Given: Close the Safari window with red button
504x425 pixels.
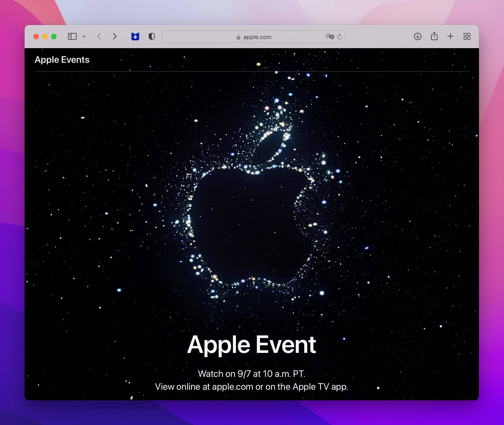Looking at the screenshot, I should point(36,37).
